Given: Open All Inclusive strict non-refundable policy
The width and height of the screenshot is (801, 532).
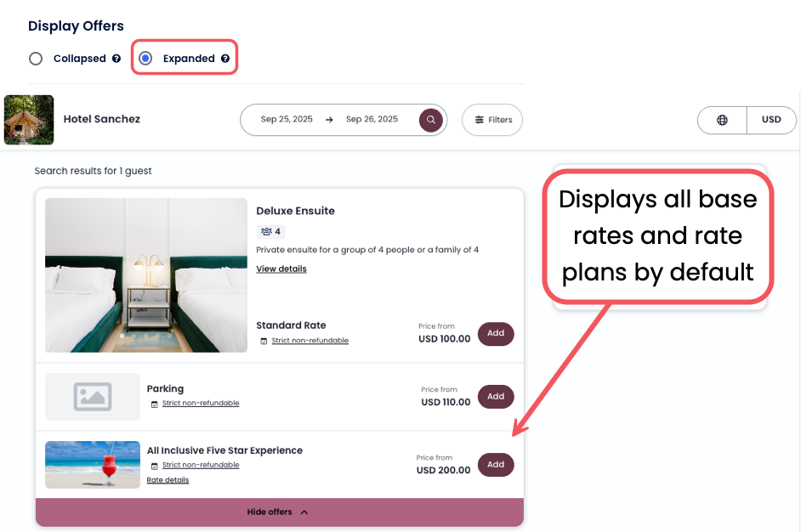Looking at the screenshot, I should pos(201,465).
